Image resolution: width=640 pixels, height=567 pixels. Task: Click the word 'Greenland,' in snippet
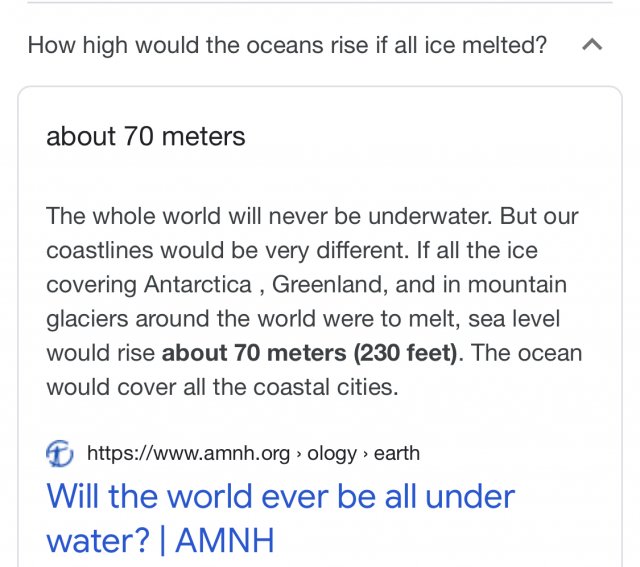coord(330,285)
